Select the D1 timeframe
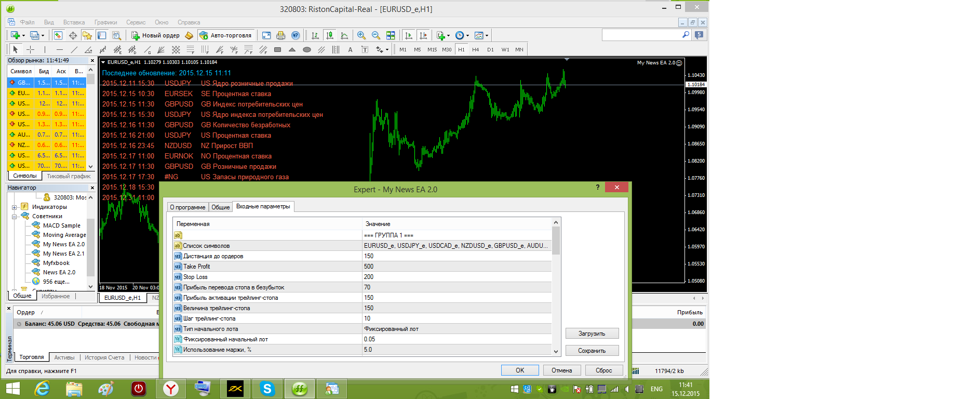 pos(490,49)
